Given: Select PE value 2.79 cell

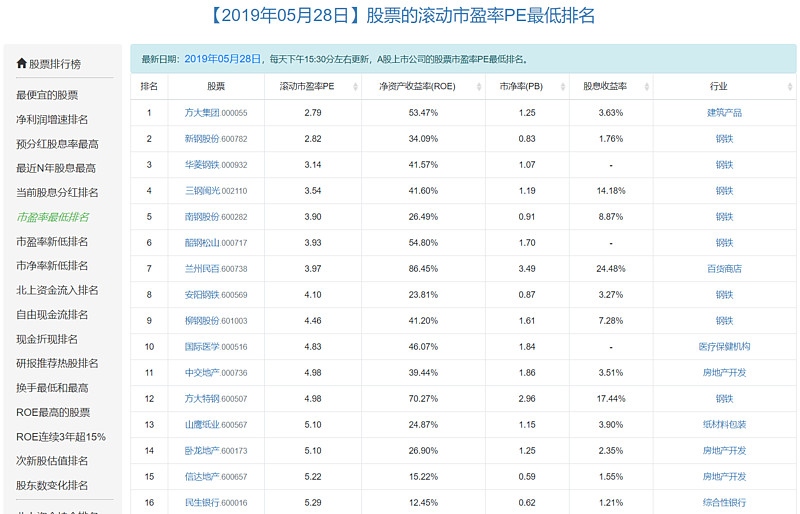Looking at the screenshot, I should coord(313,113).
